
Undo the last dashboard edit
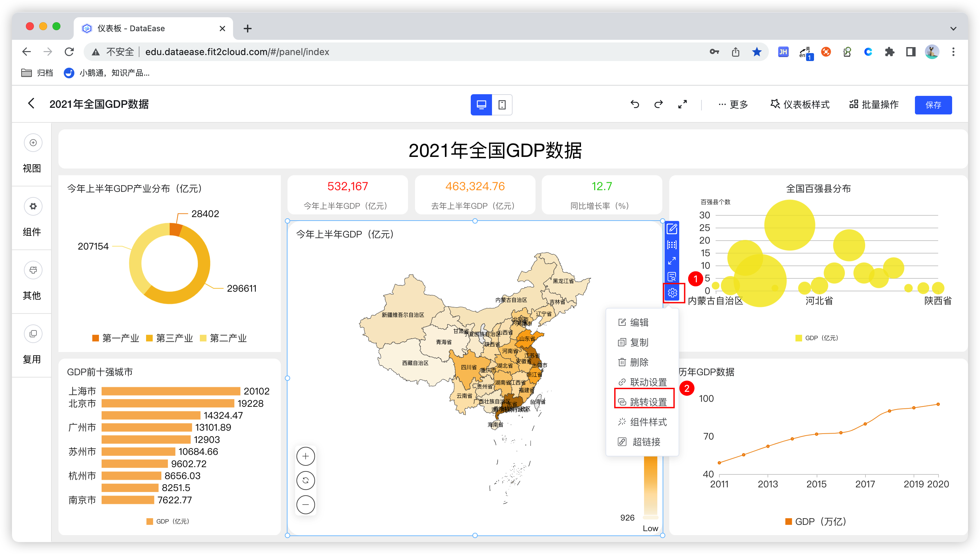click(634, 104)
